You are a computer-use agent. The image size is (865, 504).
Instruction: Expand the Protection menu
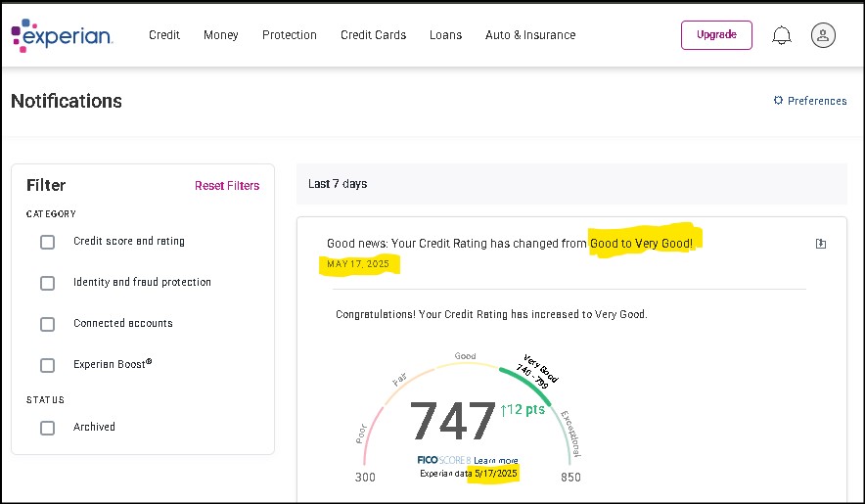pyautogui.click(x=290, y=35)
